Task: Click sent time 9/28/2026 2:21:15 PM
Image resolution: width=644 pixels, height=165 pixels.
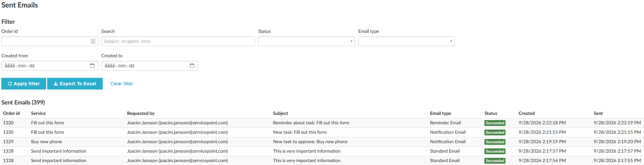Action: coord(617,132)
